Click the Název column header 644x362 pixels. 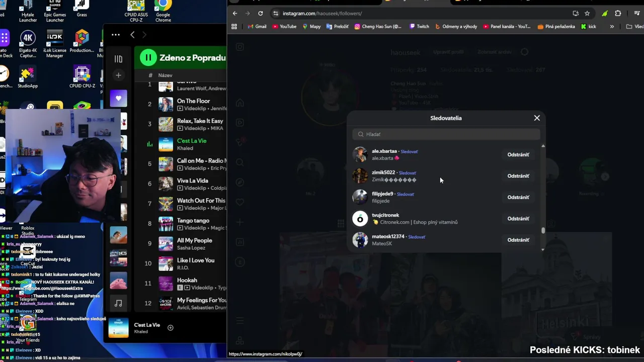pyautogui.click(x=165, y=75)
